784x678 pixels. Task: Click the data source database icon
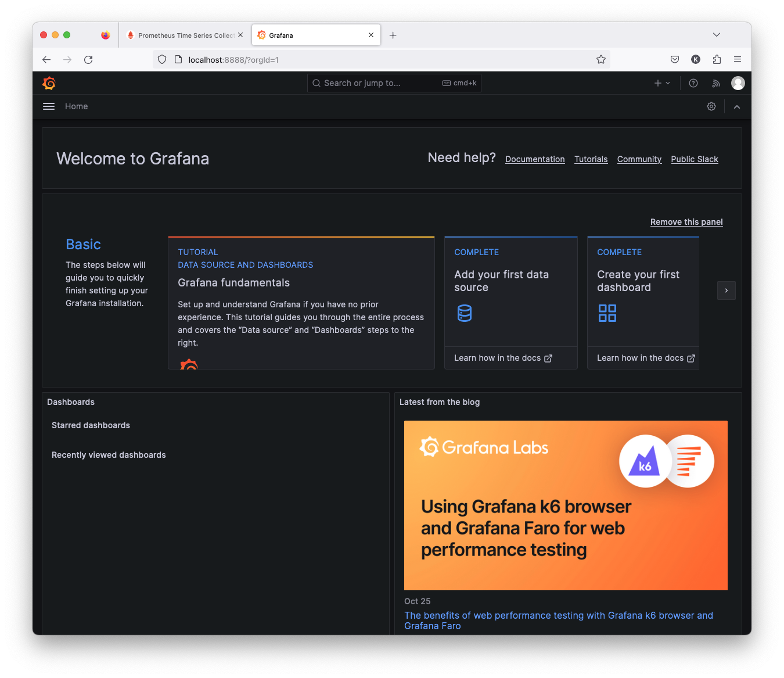click(x=465, y=313)
